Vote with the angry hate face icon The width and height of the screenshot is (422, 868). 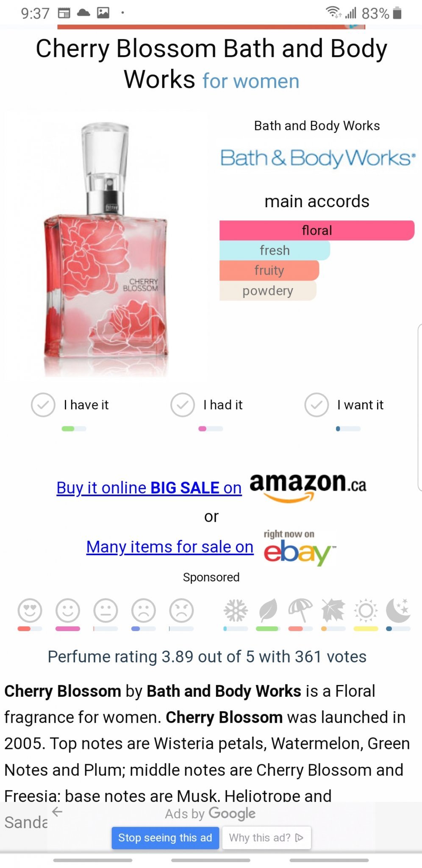[x=181, y=610]
